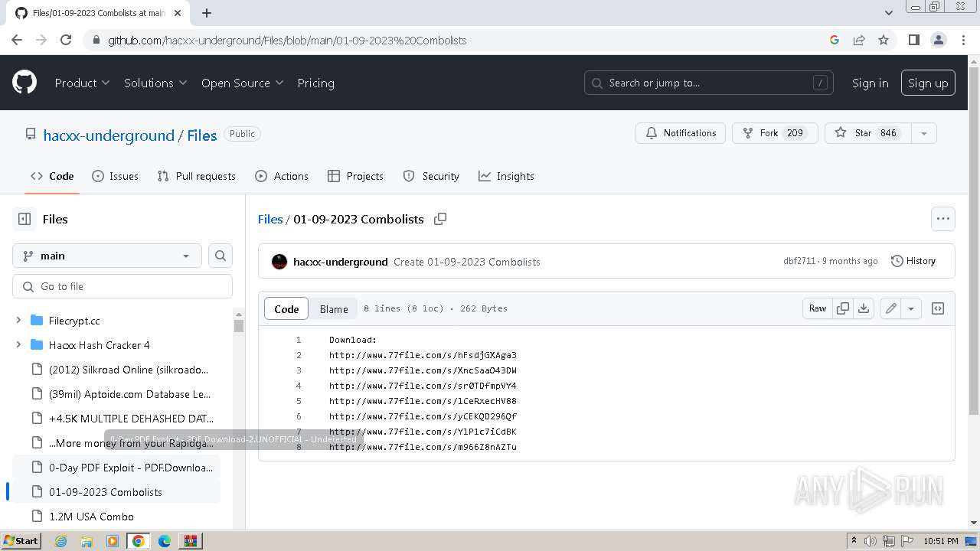Open the Code repository tab
The height and width of the screenshot is (551, 980).
coord(52,176)
